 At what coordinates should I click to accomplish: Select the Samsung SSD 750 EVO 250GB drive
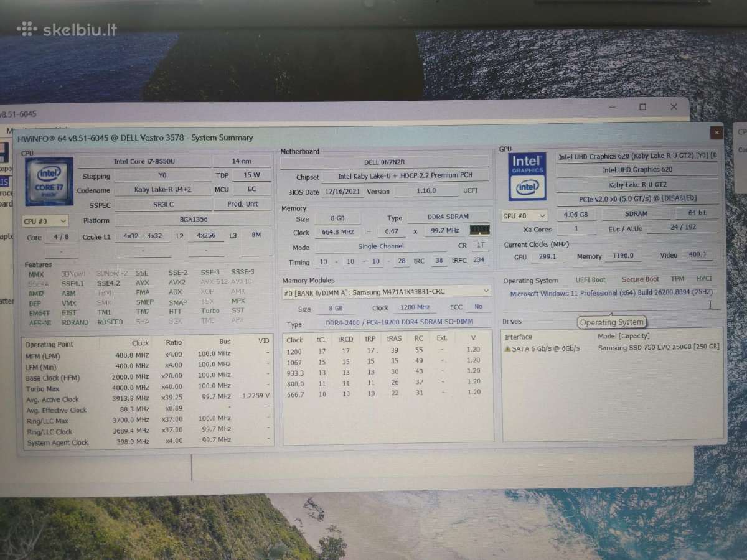[659, 347]
